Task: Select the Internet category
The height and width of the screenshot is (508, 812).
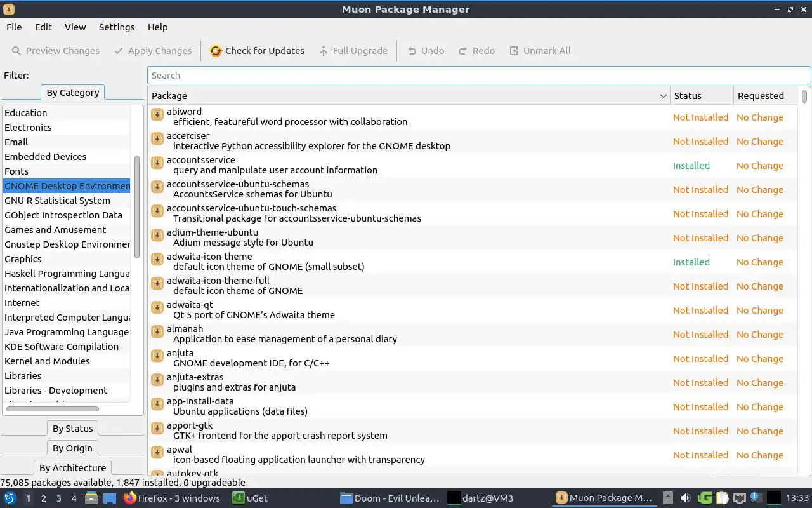Action: pyautogui.click(x=67, y=303)
